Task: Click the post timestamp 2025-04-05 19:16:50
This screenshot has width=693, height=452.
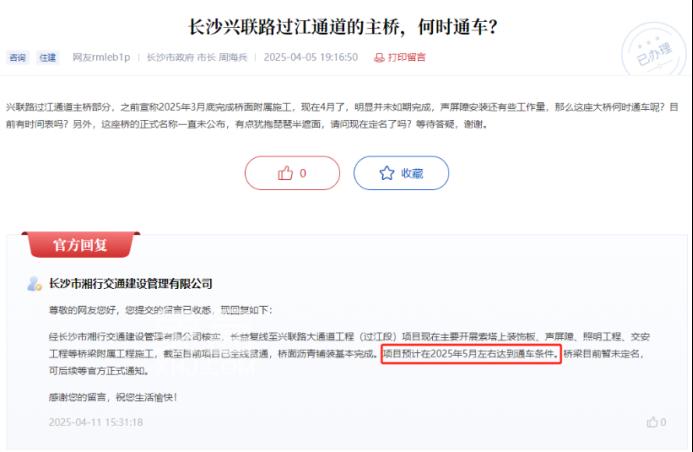Action: click(311, 57)
